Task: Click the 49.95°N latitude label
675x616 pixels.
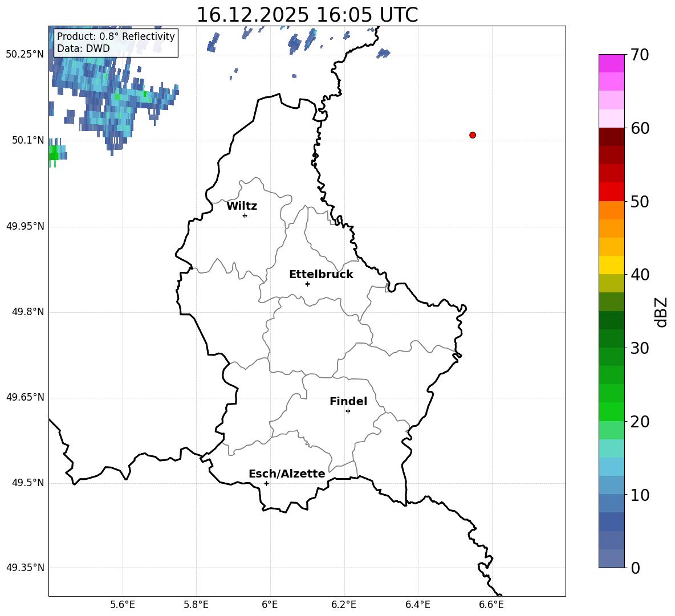Action: click(x=25, y=226)
